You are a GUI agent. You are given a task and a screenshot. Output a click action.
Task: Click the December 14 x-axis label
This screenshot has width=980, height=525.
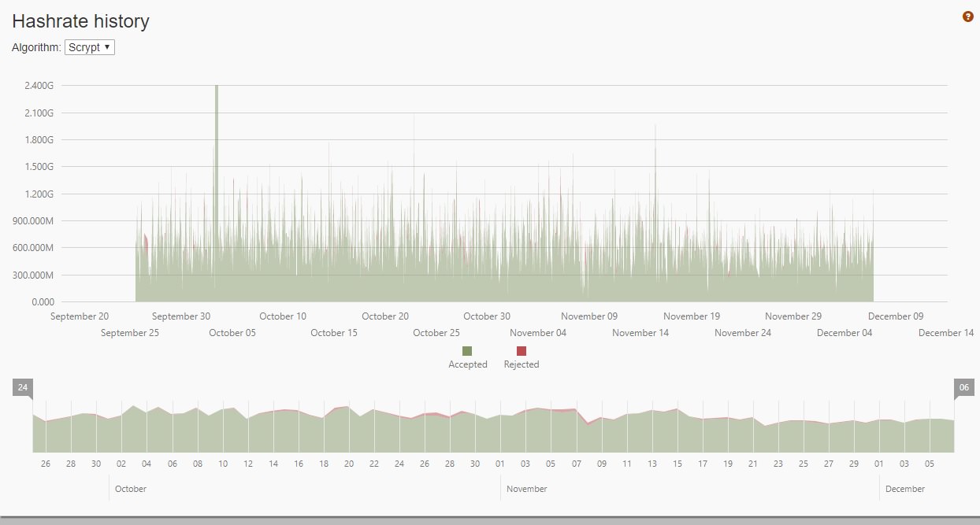point(946,333)
